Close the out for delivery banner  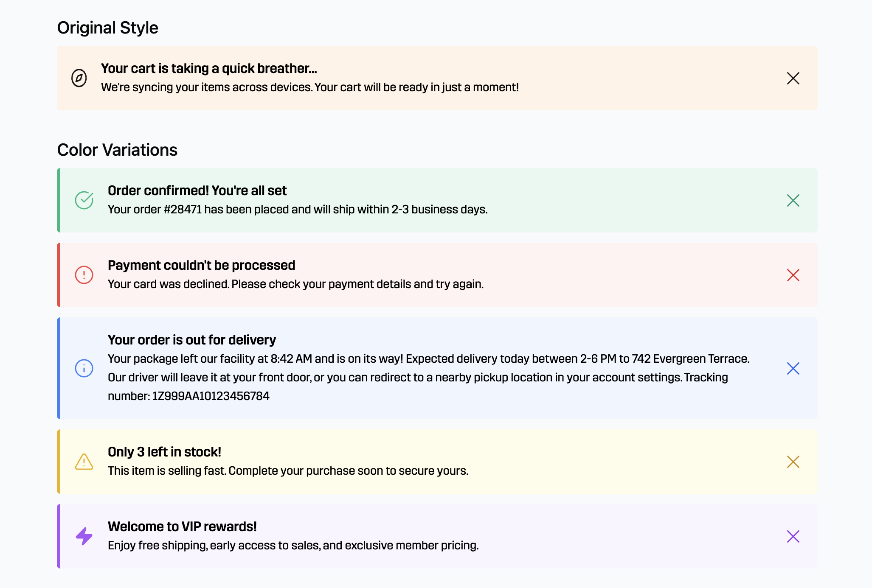coord(793,369)
